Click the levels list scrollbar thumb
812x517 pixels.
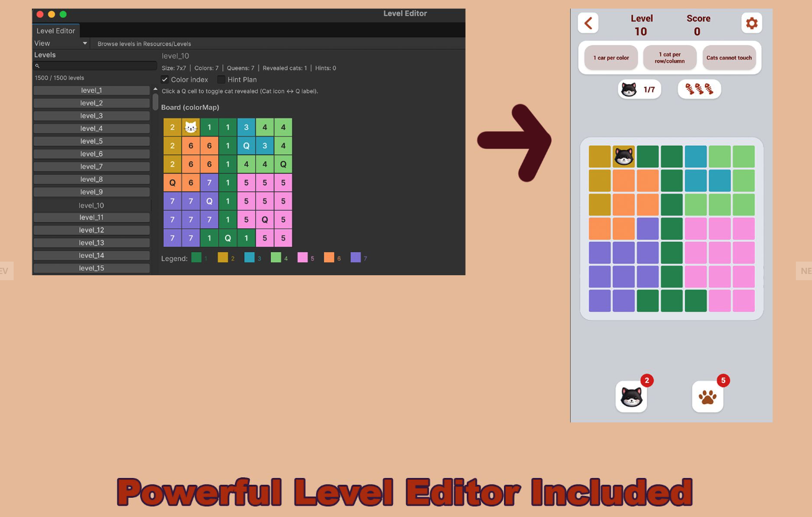155,102
